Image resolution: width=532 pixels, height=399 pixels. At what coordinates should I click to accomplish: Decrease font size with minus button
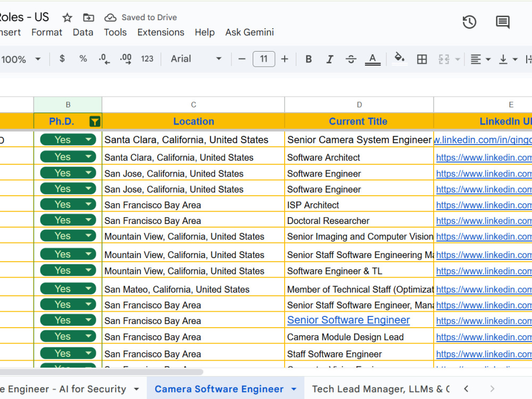tap(242, 59)
